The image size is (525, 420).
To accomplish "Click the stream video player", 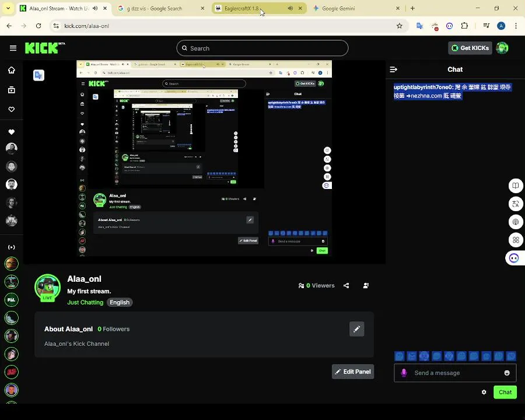I will [x=204, y=162].
